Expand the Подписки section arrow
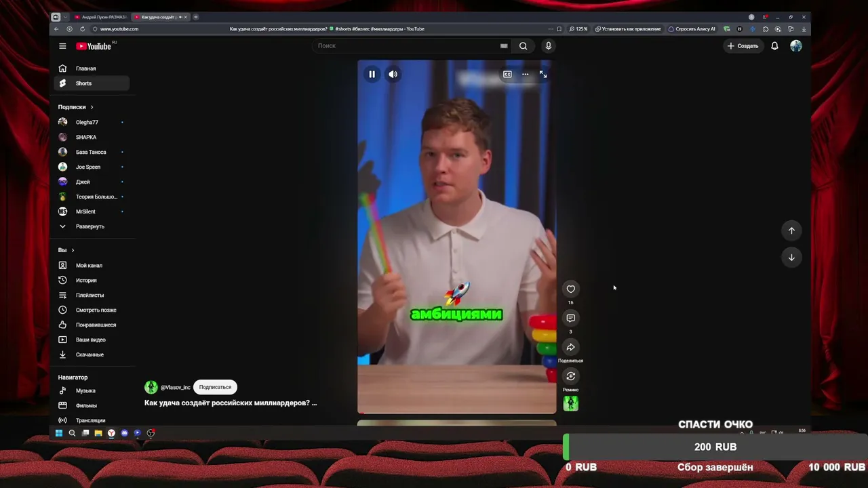 pyautogui.click(x=92, y=107)
